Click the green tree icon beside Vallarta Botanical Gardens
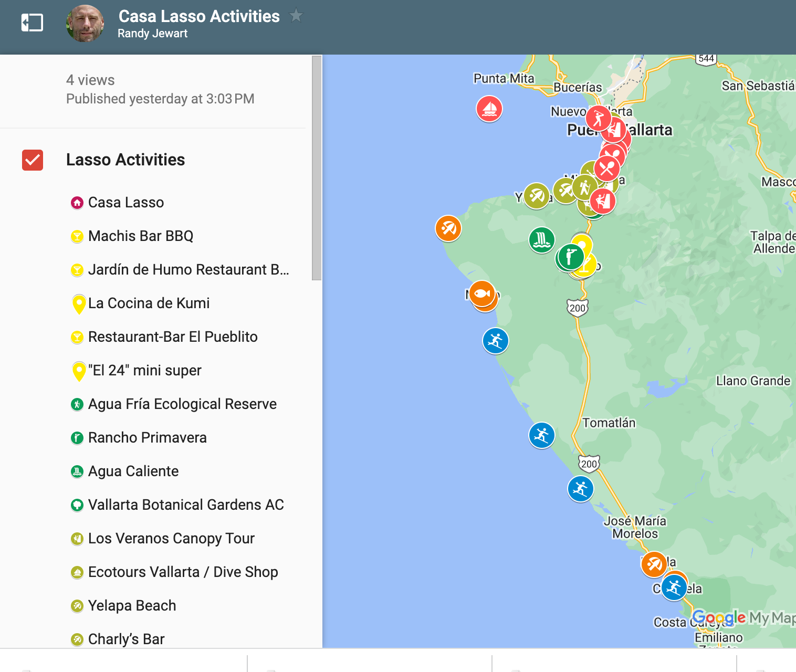This screenshot has height=672, width=796. click(77, 505)
